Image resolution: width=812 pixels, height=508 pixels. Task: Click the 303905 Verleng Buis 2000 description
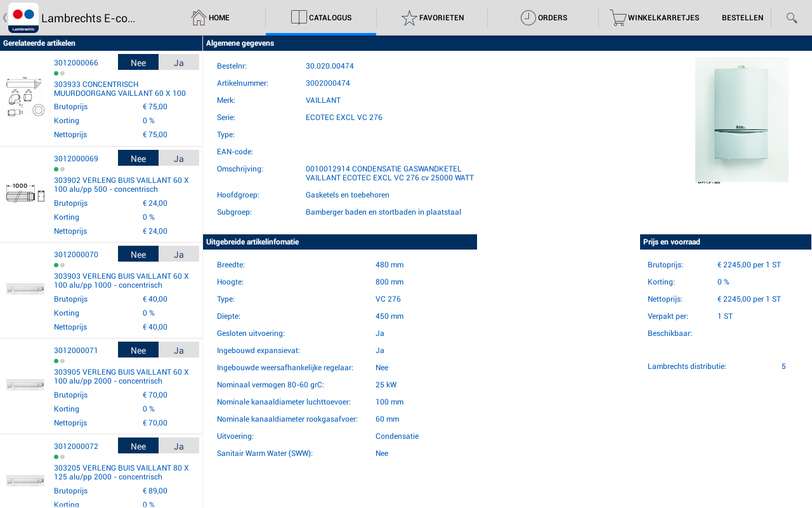coord(121,376)
